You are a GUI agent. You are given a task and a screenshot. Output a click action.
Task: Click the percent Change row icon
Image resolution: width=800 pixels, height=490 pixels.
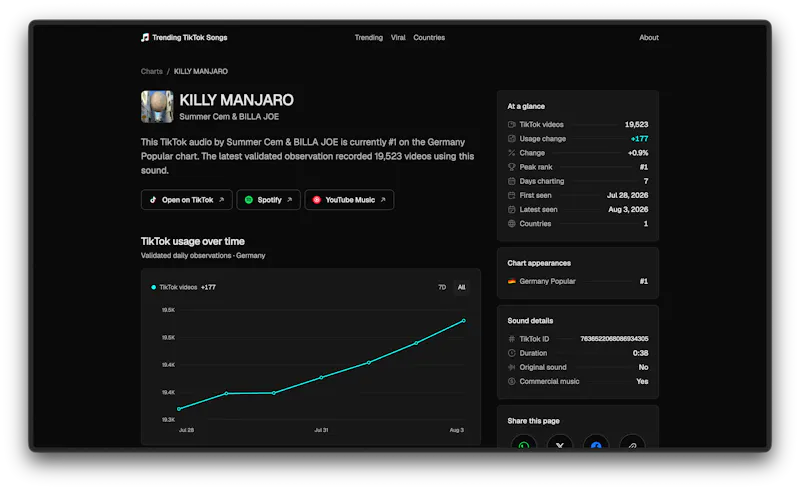pos(512,153)
